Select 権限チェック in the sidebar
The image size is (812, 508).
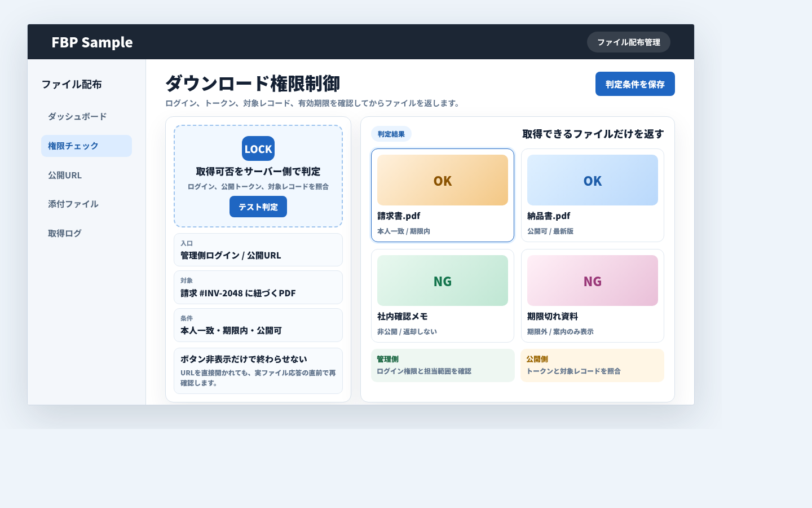click(x=86, y=146)
